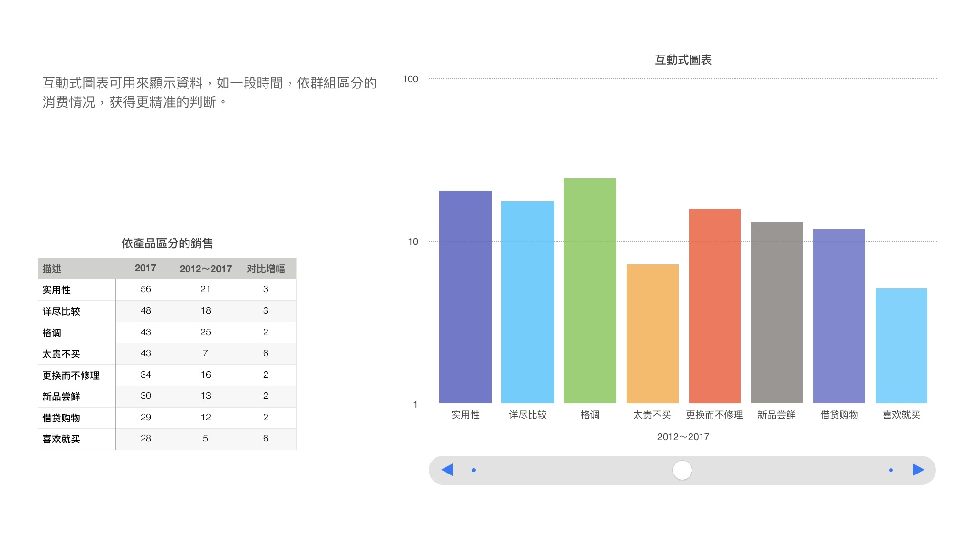Viewport: 980px width, 551px height.
Task: Select the 太贵不买 orange bar
Action: (x=653, y=334)
